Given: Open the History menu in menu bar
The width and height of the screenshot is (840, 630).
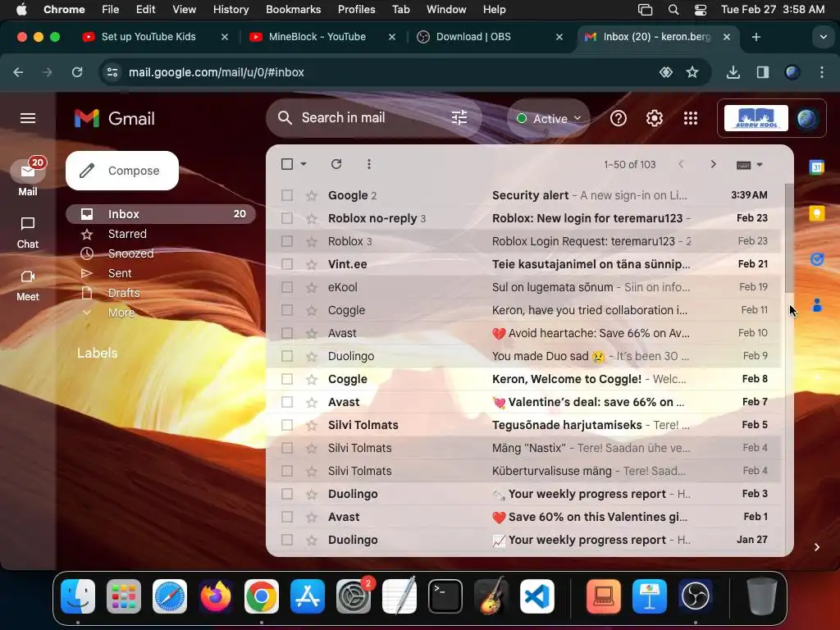Looking at the screenshot, I should click(x=231, y=10).
